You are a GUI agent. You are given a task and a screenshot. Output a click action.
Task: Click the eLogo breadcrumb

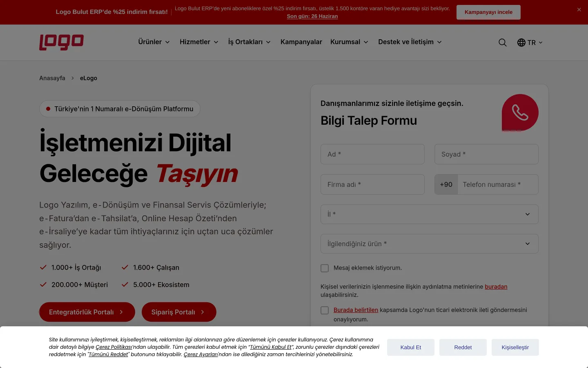pos(89,78)
